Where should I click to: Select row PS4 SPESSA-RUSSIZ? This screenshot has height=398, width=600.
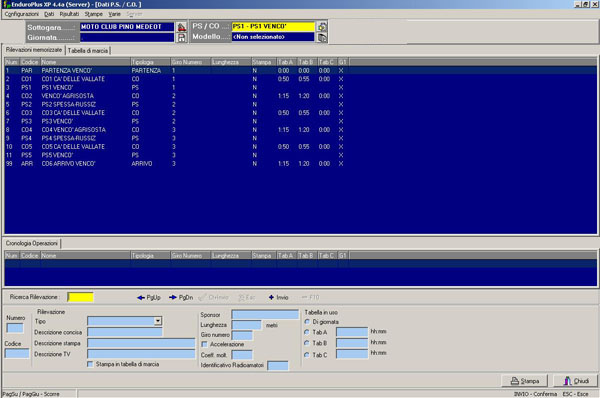[x=300, y=138]
